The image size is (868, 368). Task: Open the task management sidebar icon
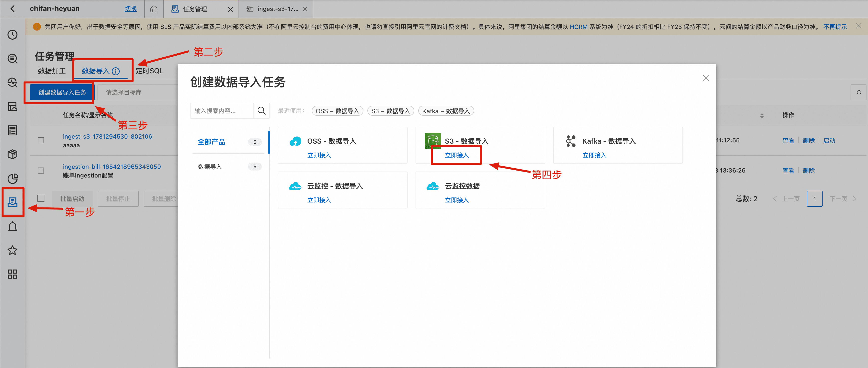click(x=12, y=202)
